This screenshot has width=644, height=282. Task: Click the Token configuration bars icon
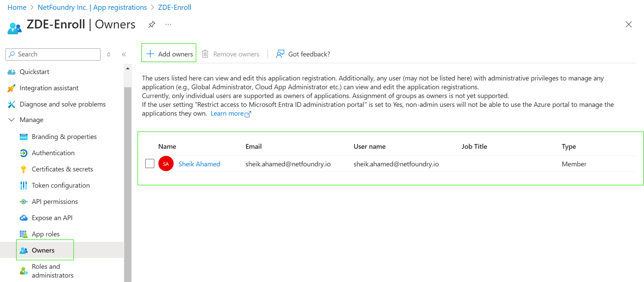(x=23, y=185)
